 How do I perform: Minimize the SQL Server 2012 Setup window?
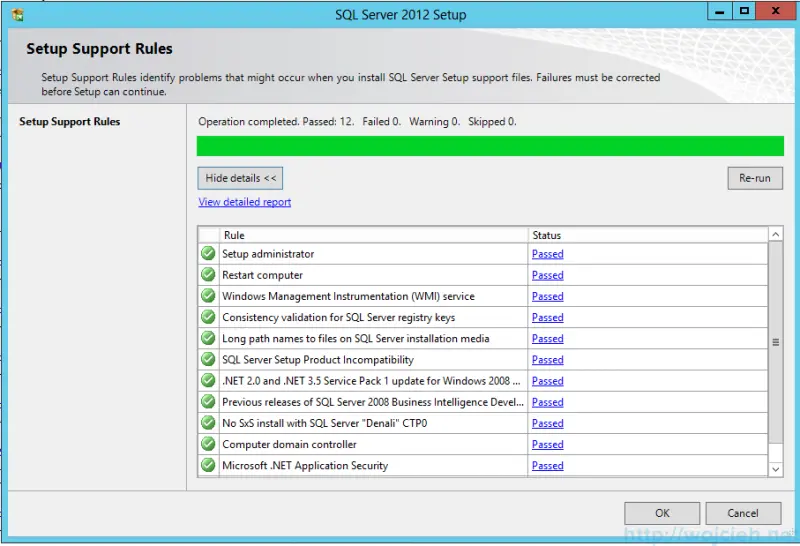(719, 11)
